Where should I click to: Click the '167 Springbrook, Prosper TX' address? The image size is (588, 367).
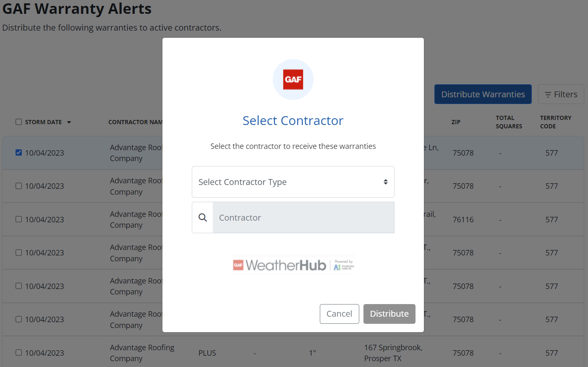tap(393, 353)
